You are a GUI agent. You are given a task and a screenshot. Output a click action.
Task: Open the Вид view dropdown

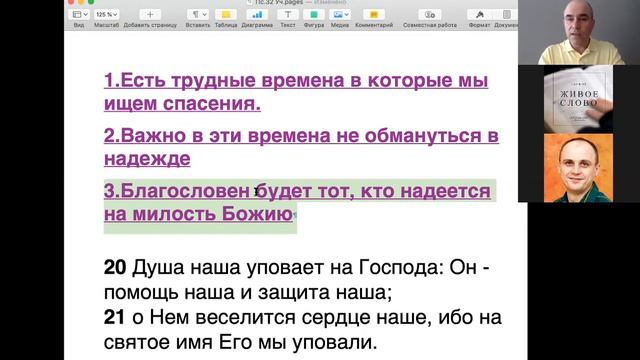[79, 15]
